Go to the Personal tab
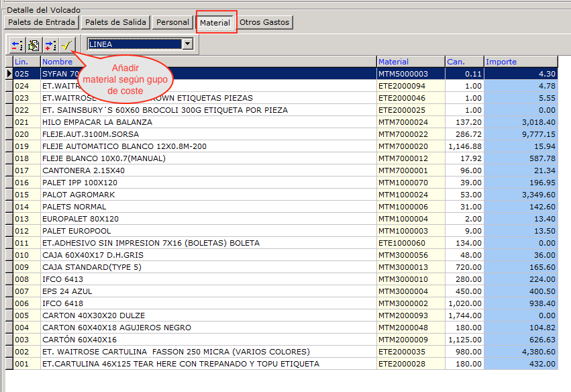This screenshot has height=392, width=571. pyautogui.click(x=172, y=22)
